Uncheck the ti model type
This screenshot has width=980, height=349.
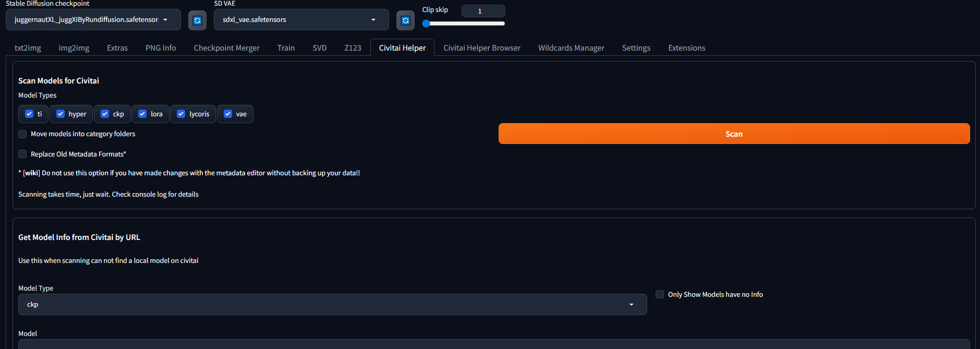(x=29, y=114)
